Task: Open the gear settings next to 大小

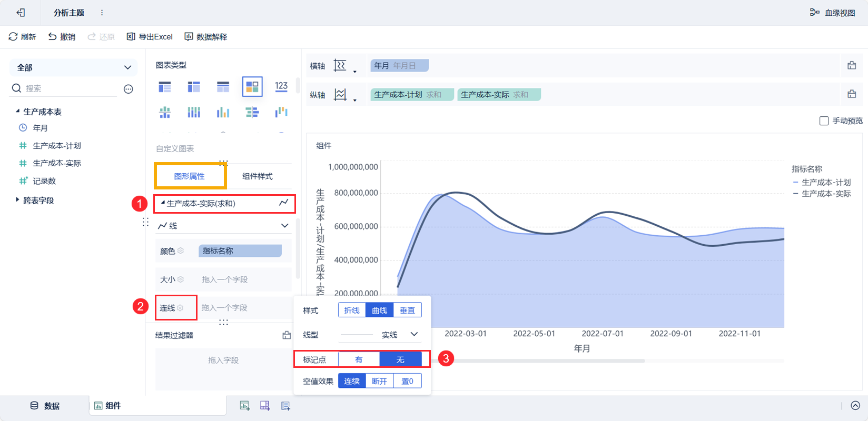Action: pos(181,279)
